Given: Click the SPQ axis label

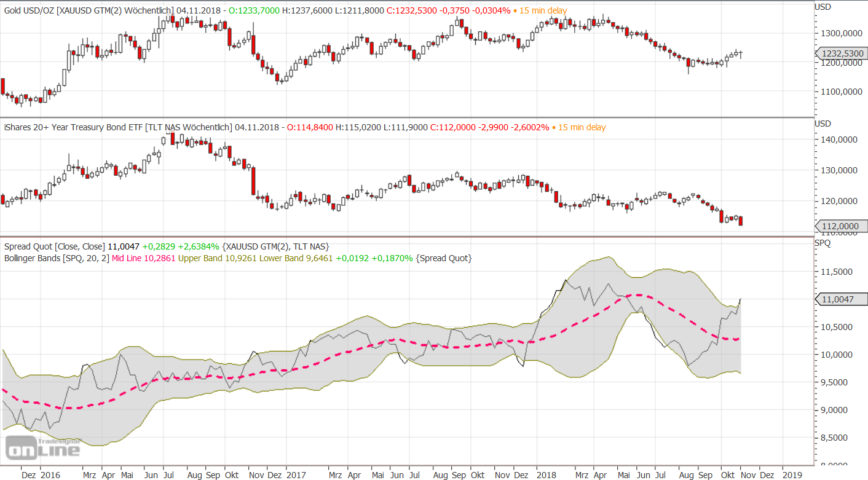Looking at the screenshot, I should click(x=823, y=243).
